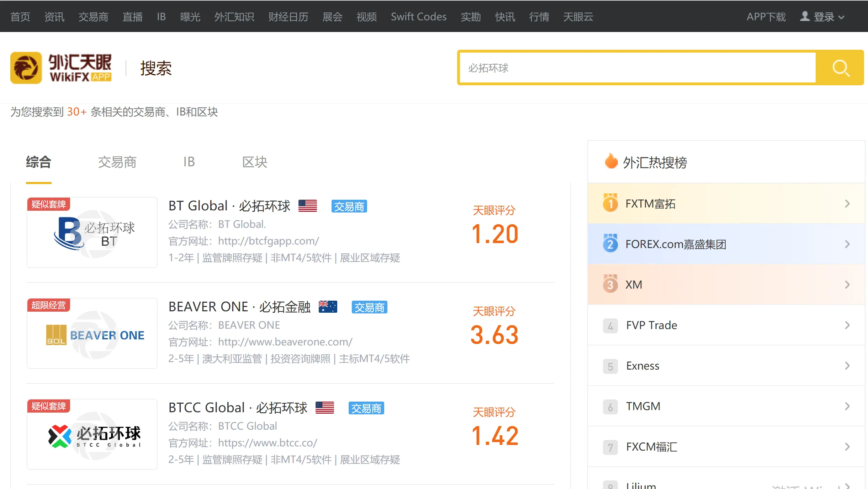The image size is (868, 489).
Task: Open FOREX.com嘉盛集团 in the hot search list
Action: (x=676, y=244)
